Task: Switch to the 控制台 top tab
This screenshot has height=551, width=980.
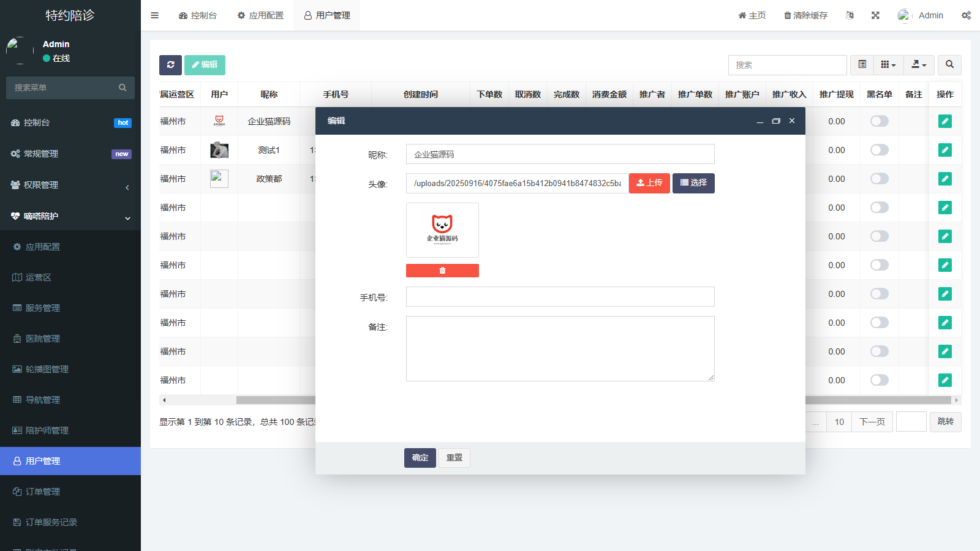Action: point(198,15)
